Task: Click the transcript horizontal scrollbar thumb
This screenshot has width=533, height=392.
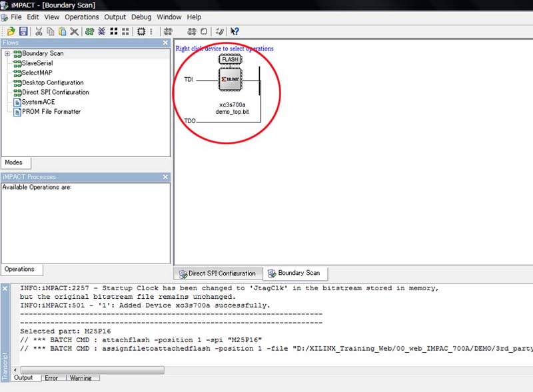Action: tap(93, 370)
